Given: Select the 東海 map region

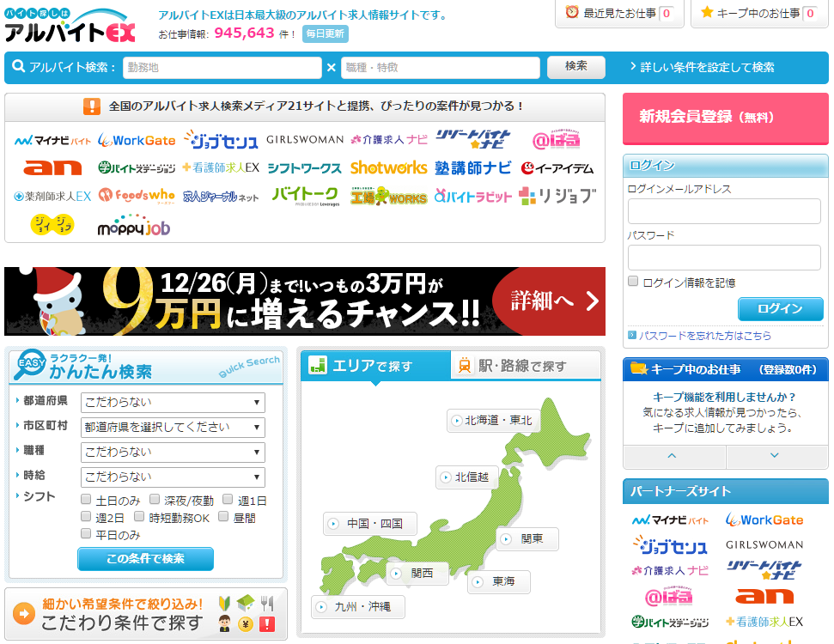Looking at the screenshot, I should [x=498, y=582].
